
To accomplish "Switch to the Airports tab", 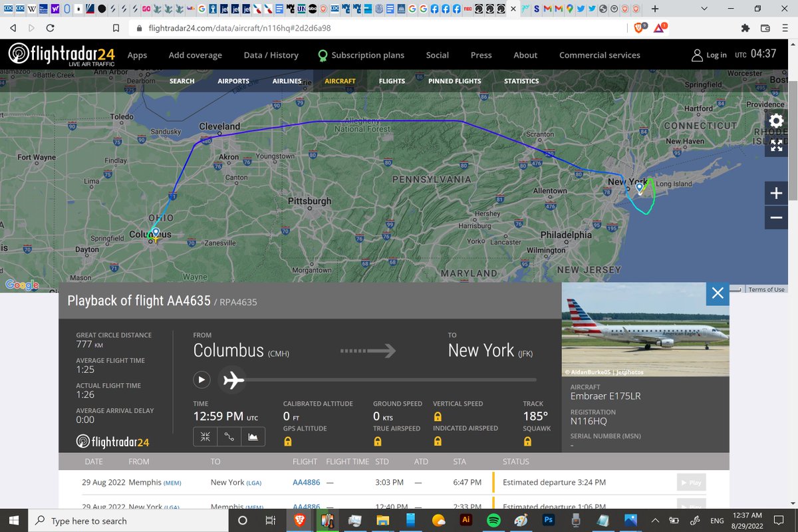I will click(233, 81).
